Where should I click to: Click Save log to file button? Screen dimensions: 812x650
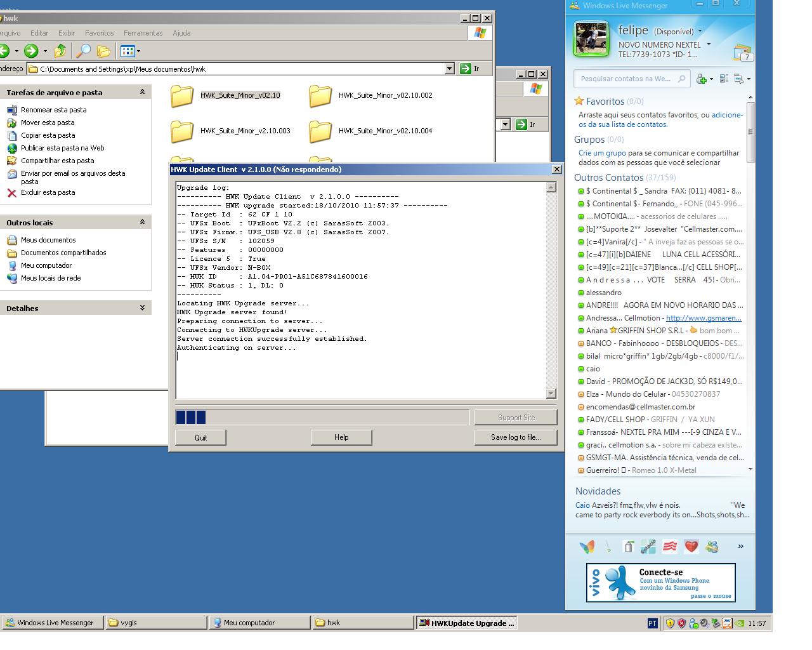(516, 437)
